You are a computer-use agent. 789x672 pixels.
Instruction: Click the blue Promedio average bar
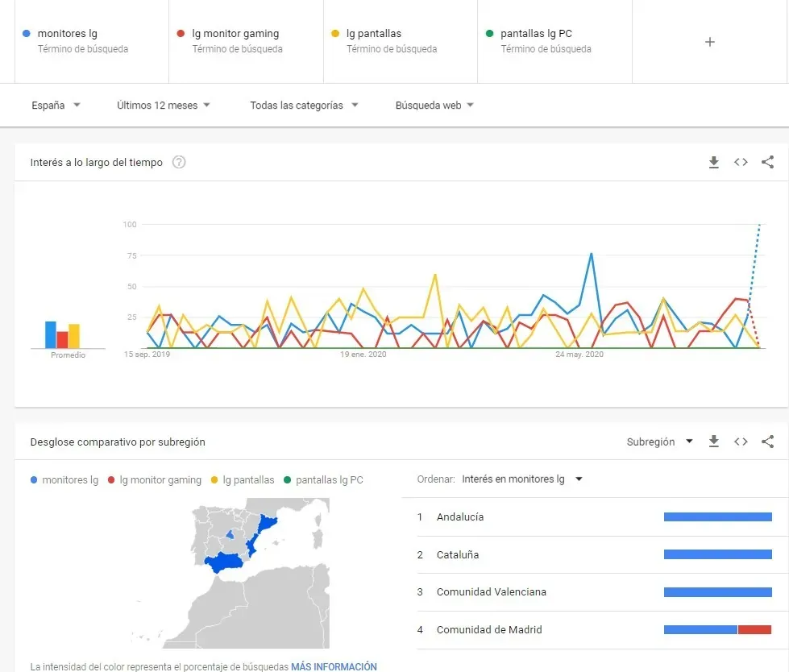click(50, 334)
